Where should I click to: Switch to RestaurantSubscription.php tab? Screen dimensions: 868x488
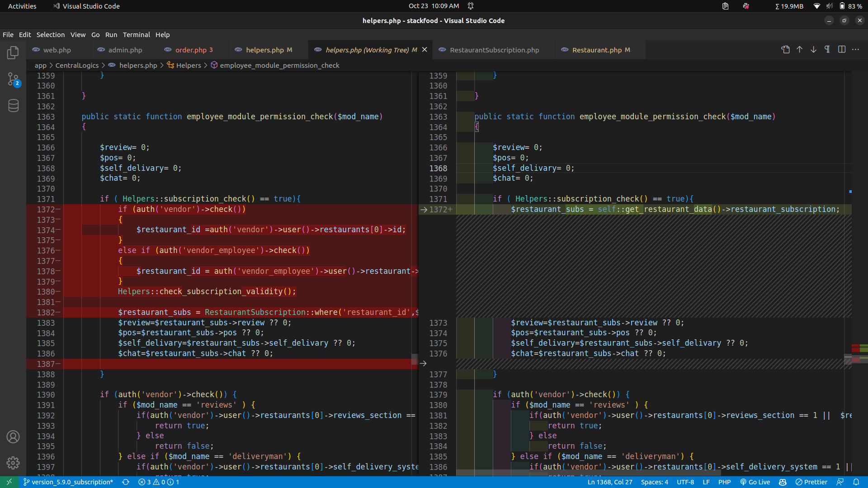coord(494,50)
